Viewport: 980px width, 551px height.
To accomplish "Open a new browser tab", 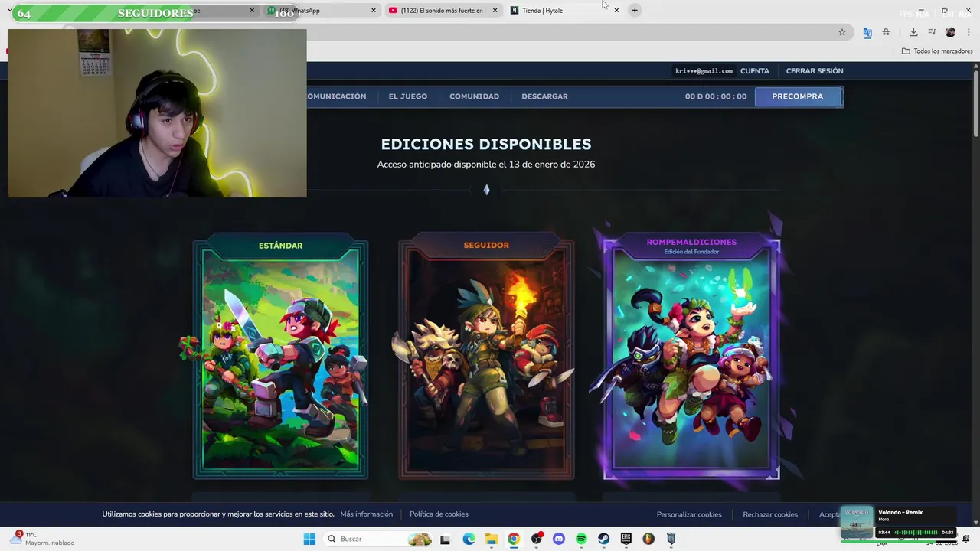I will [x=635, y=10].
